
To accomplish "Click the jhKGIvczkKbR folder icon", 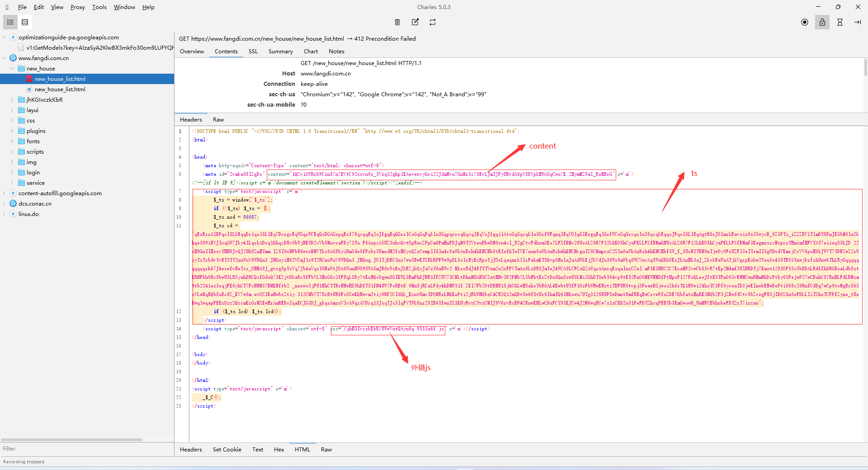I will point(21,99).
